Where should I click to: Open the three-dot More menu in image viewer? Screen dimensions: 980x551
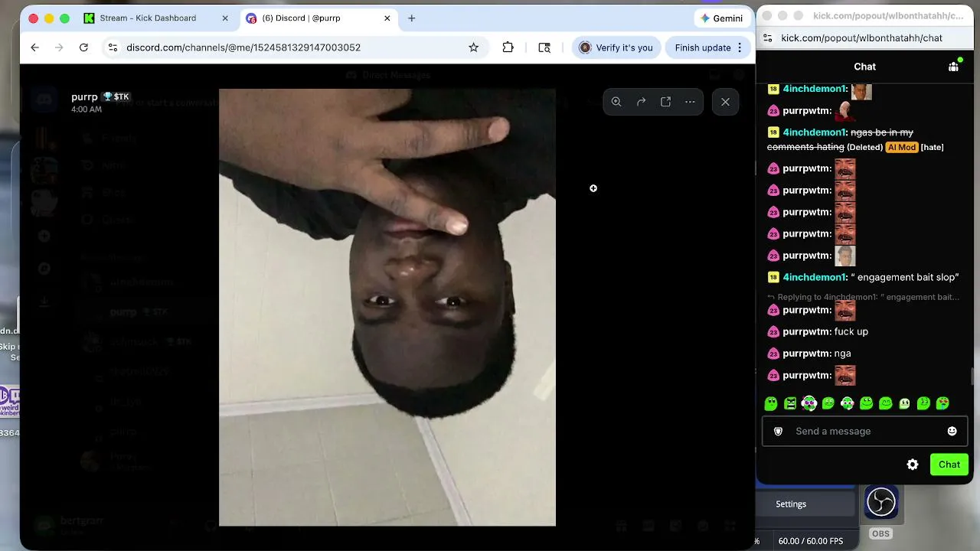[x=690, y=102]
